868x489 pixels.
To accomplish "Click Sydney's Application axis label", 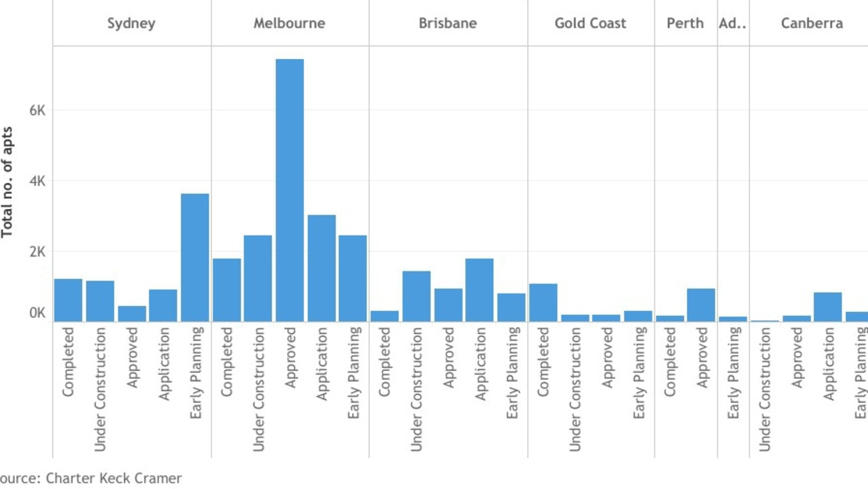I will pos(163,364).
